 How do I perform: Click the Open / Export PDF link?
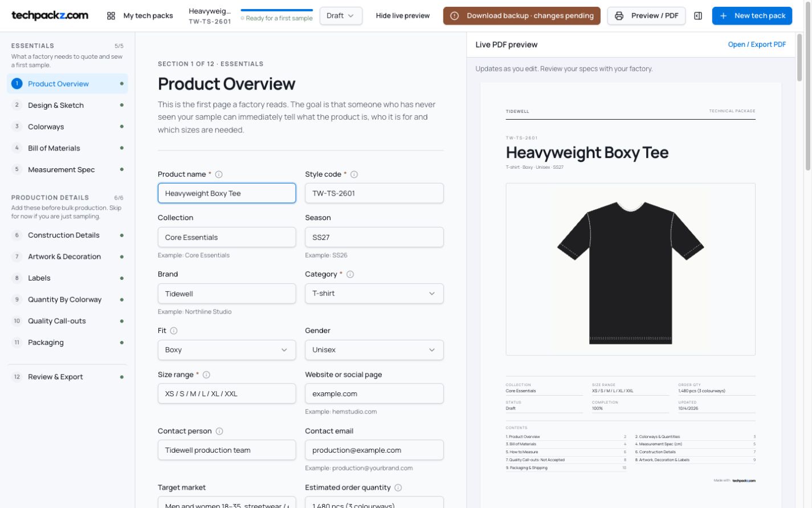[x=757, y=44]
